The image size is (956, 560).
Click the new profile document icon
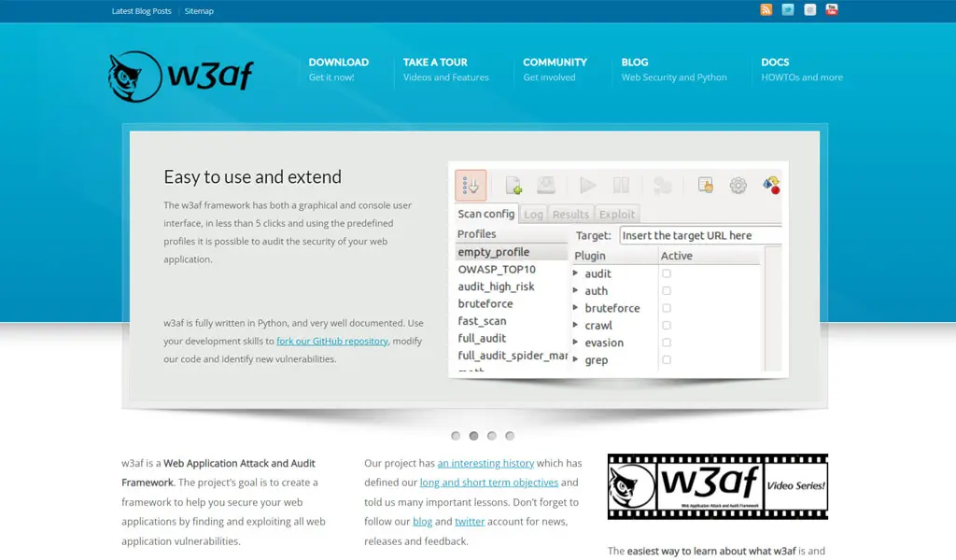[513, 186]
